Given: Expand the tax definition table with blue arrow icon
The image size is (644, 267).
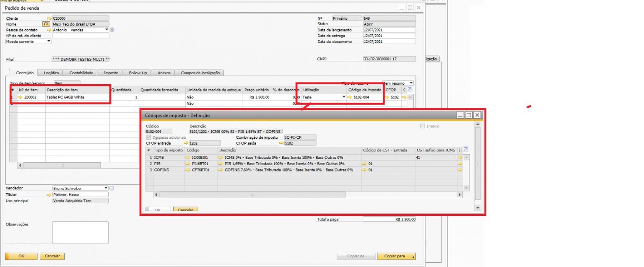Looking at the screenshot, I should 465,150.
